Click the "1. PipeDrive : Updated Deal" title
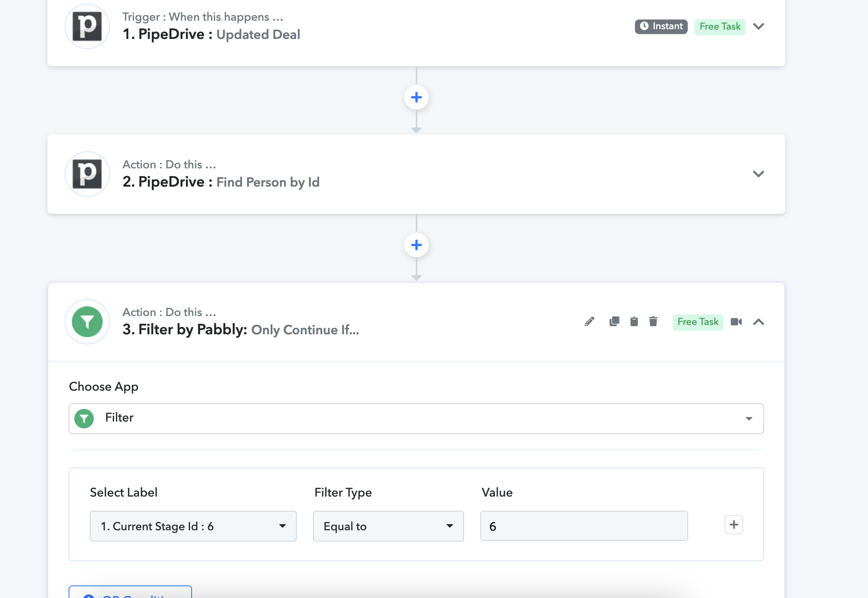This screenshot has height=598, width=868. (212, 34)
